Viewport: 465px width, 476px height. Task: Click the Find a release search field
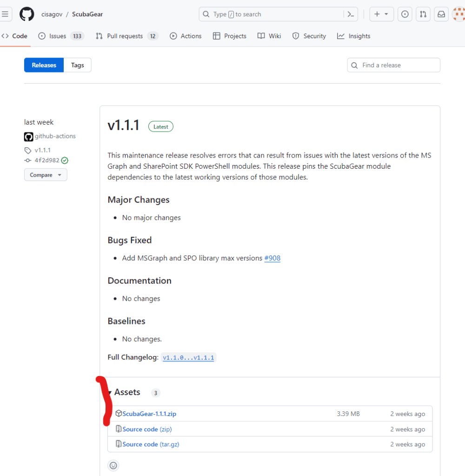point(393,65)
